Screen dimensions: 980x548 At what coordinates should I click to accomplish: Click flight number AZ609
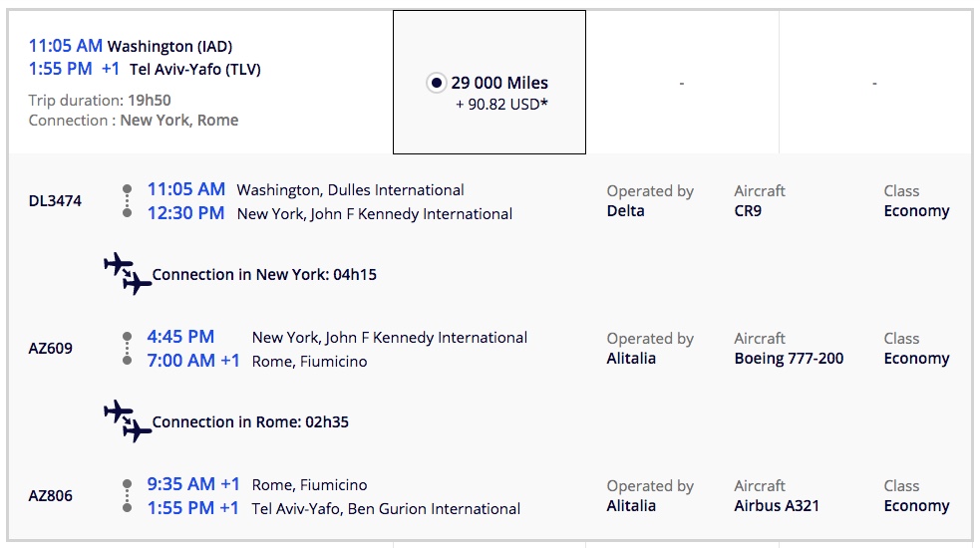coord(51,349)
